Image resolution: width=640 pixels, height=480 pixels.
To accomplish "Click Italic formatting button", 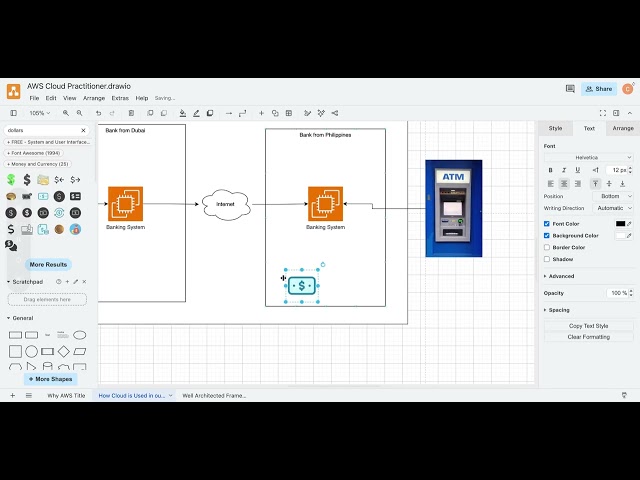I will pyautogui.click(x=564, y=170).
